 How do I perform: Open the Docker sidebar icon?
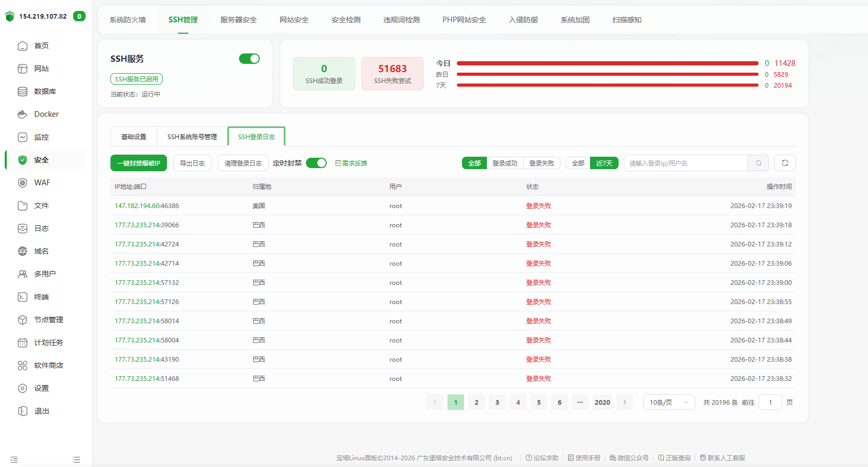pos(22,114)
